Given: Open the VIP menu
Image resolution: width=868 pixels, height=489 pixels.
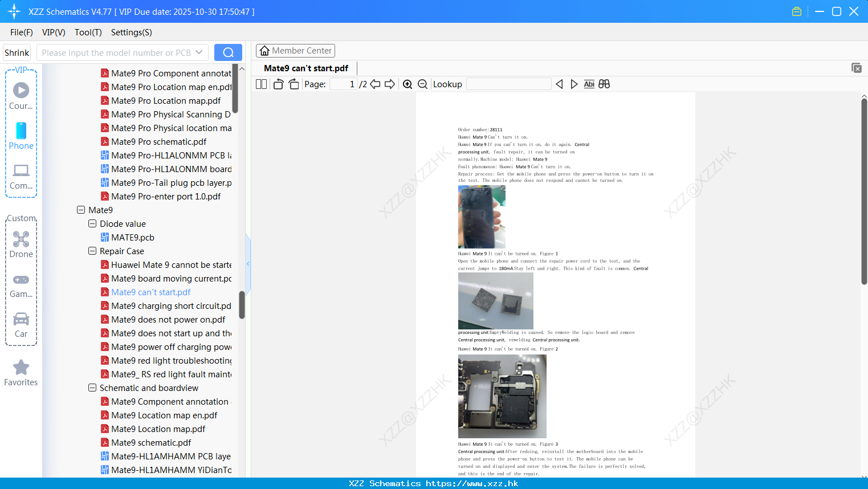Looking at the screenshot, I should click(x=54, y=32).
